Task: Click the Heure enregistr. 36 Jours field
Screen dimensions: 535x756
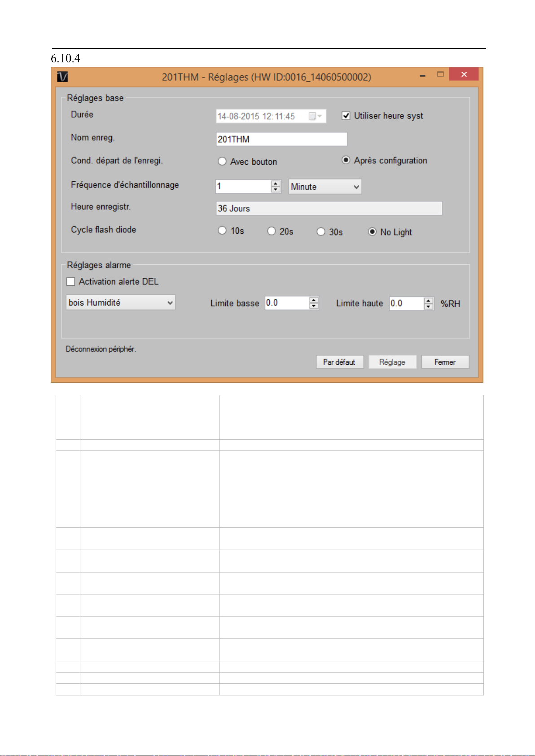Action: point(329,208)
